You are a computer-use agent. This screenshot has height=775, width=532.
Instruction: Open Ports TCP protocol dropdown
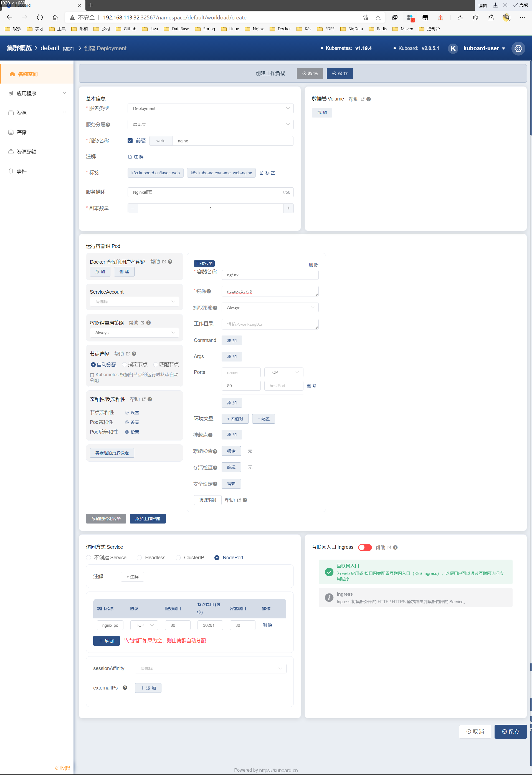point(284,372)
